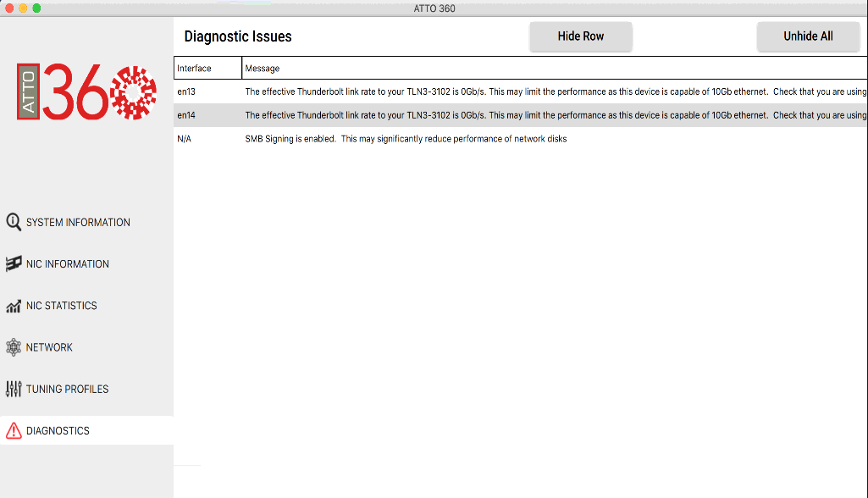Screen dimensions: 868x498
Task: Go to NIC STATISTICS
Action: point(62,306)
